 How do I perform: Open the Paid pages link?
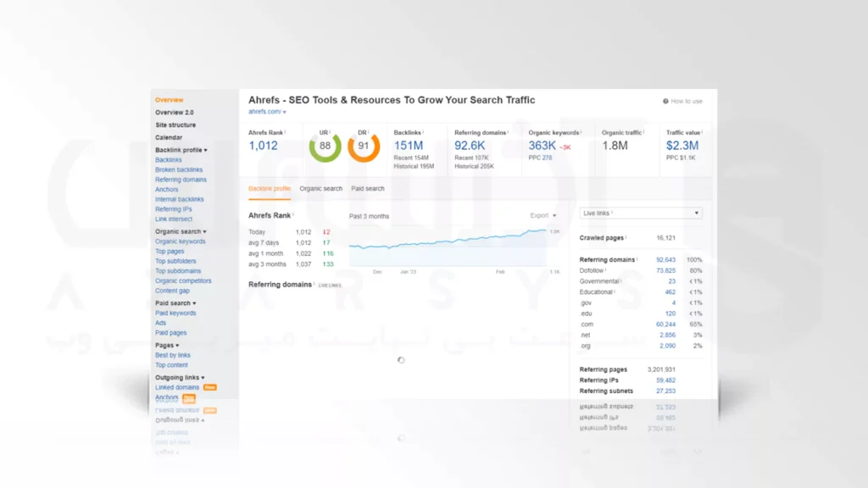[170, 333]
